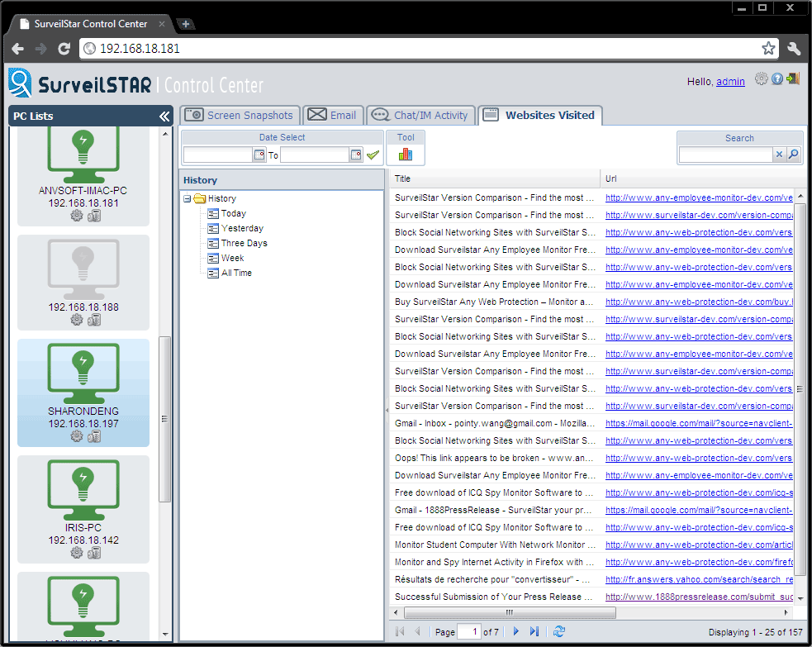Open report icon for SHARONDENG
The image size is (812, 647).
94,436
